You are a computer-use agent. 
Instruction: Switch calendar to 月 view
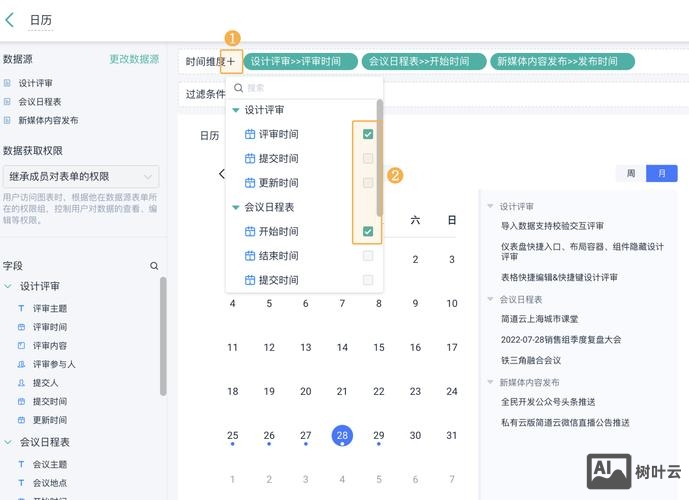click(662, 174)
